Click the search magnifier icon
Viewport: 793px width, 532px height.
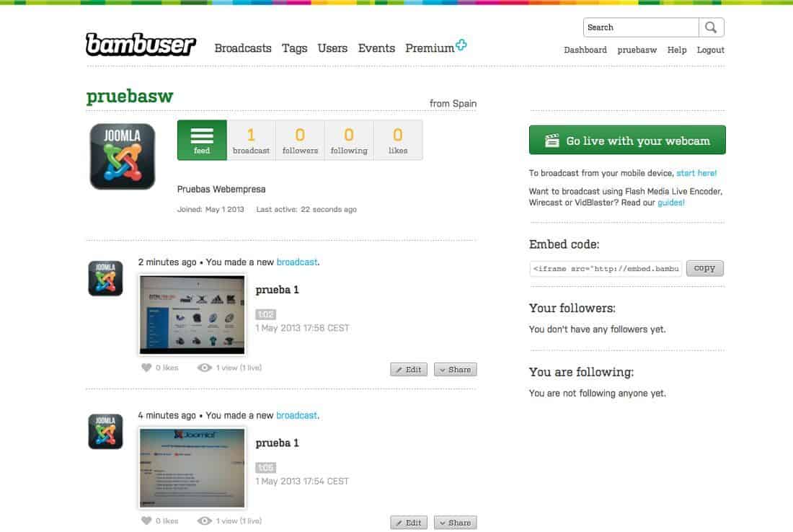(x=711, y=27)
